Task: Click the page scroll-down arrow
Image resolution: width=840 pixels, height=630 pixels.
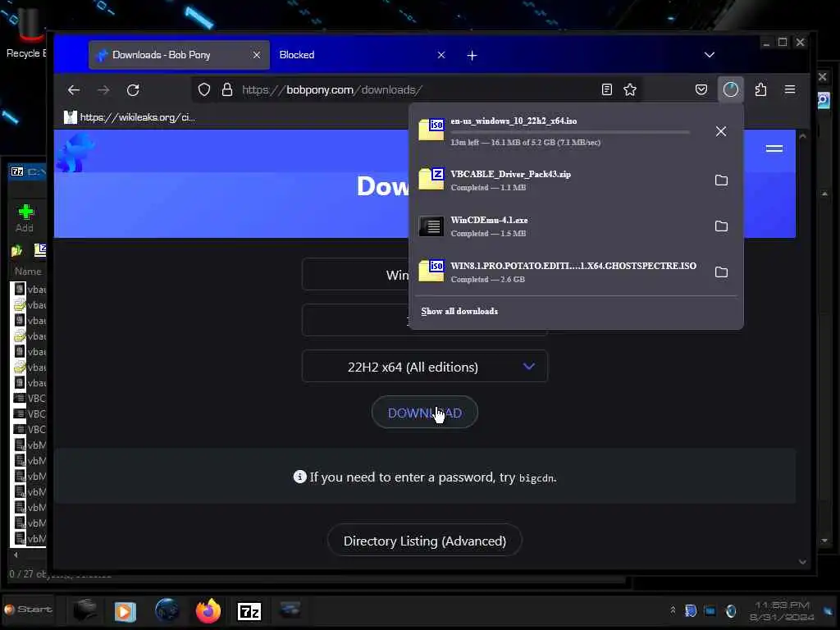Action: [802, 562]
